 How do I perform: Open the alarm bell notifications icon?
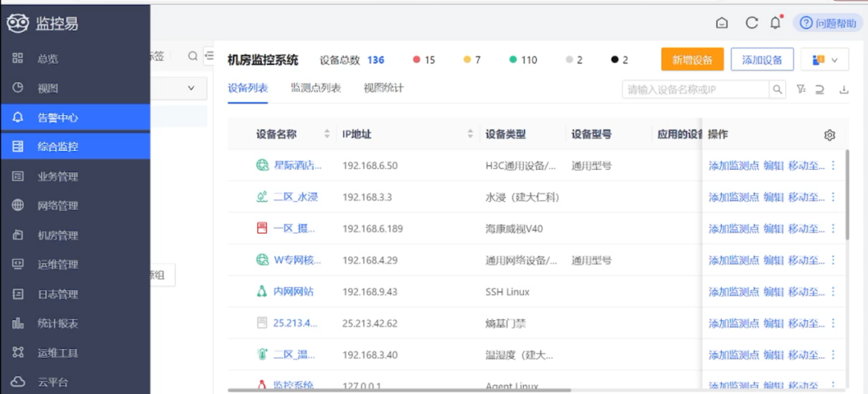[x=776, y=23]
